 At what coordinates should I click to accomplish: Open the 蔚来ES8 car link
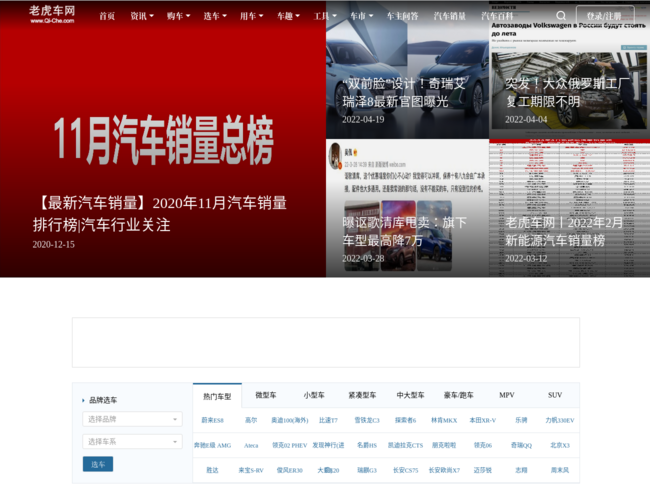click(x=212, y=420)
